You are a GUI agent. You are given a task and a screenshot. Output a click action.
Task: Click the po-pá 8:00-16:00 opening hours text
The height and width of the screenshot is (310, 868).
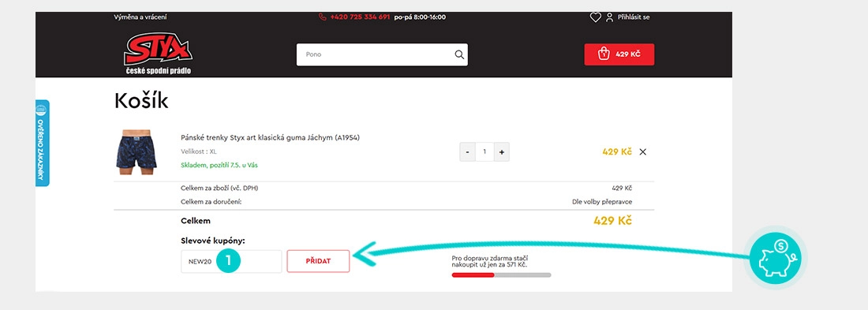(420, 17)
